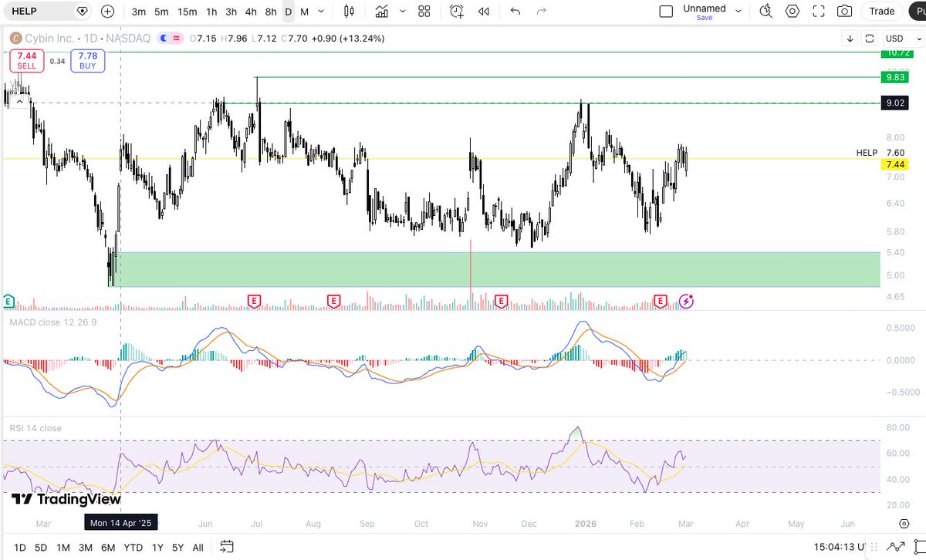This screenshot has height=560, width=926.
Task: Open the Unnamed layout dropdown chevron
Action: (x=738, y=12)
